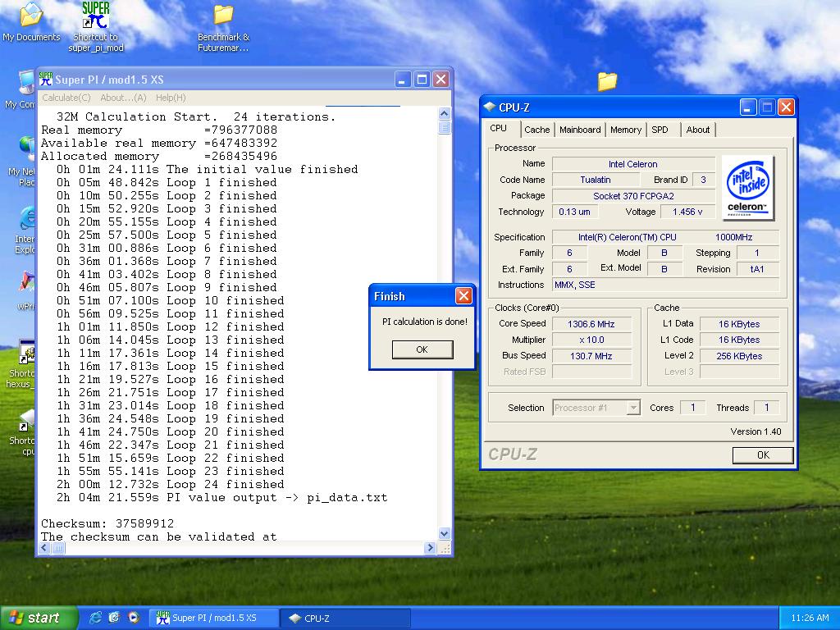Open the unnamed folder icon above CPU-Z
The width and height of the screenshot is (840, 630).
point(607,82)
